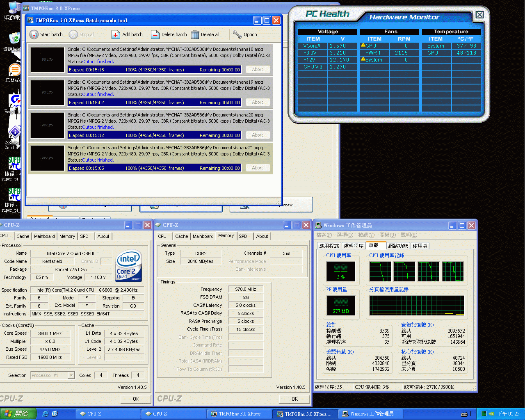Viewport: 525px width, 420px height.
Task: Select the shana18.mpg batch thumbnail
Action: click(48, 59)
